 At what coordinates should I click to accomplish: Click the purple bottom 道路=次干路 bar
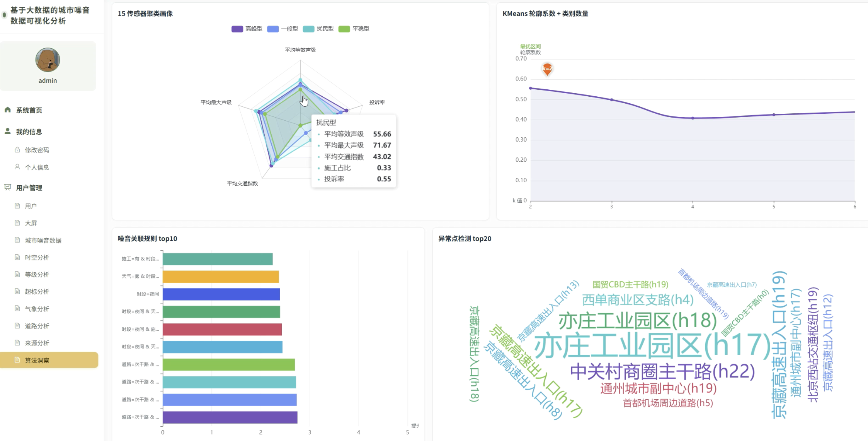pos(230,417)
